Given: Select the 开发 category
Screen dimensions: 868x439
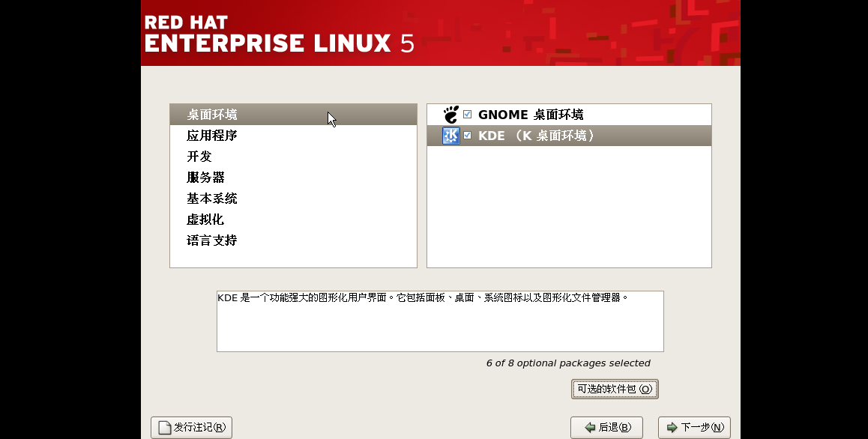Looking at the screenshot, I should (199, 157).
